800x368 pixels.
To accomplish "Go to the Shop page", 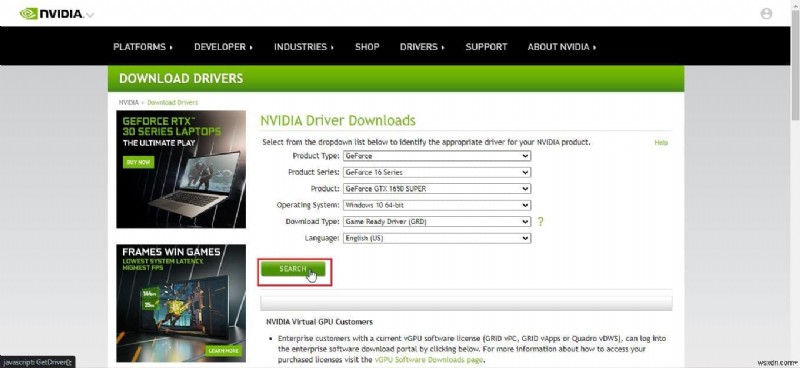I will 367,46.
